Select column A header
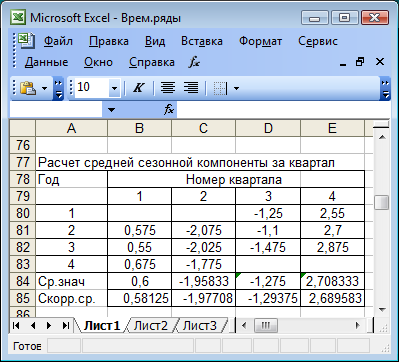This screenshot has height=362, width=399. point(71,128)
